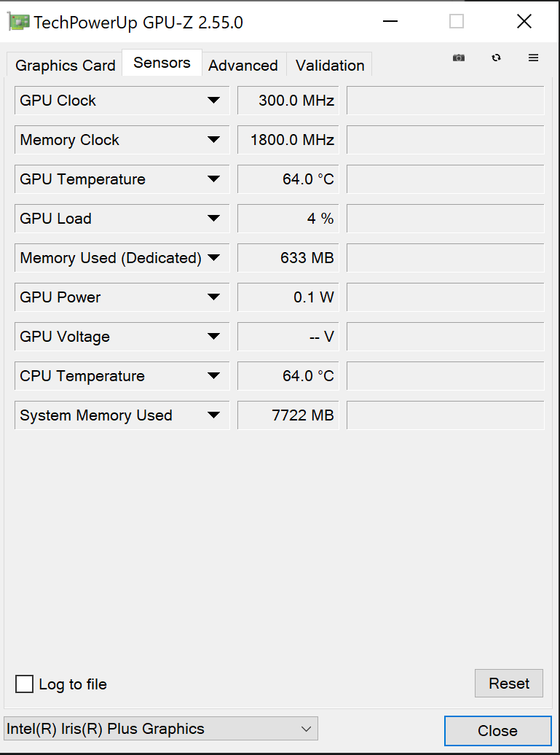The width and height of the screenshot is (560, 755).
Task: Open the GPU Load dropdown arrow
Action: tap(213, 219)
